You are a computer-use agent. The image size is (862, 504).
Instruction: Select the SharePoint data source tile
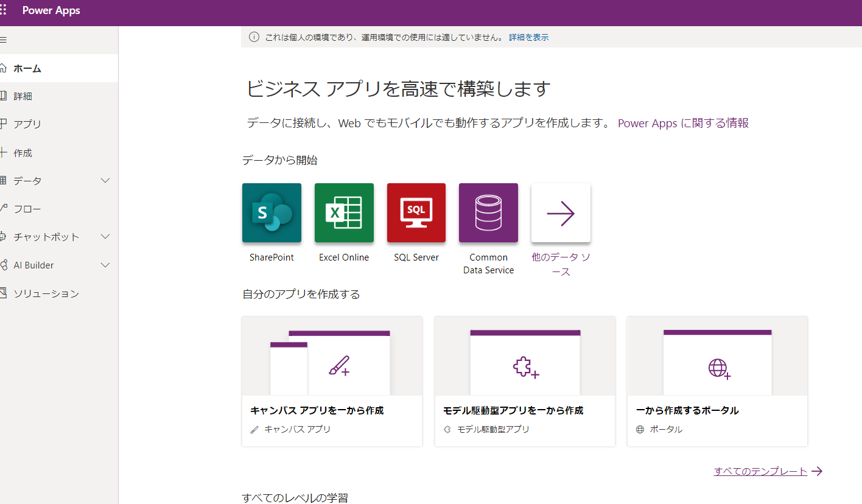point(272,212)
